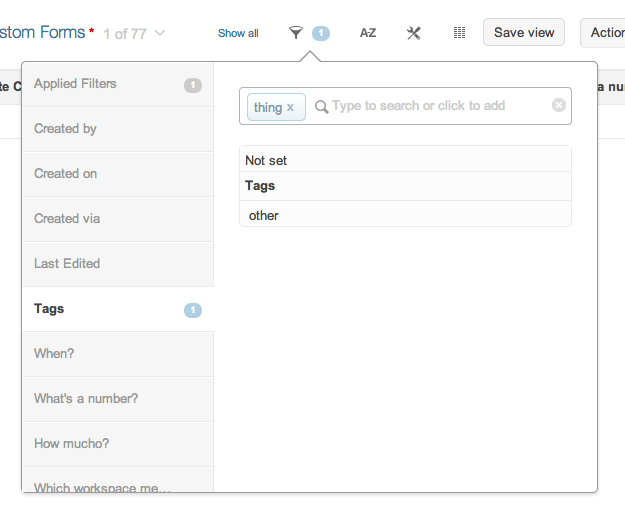Image resolution: width=625 pixels, height=514 pixels.
Task: Click the Save view button
Action: (524, 32)
